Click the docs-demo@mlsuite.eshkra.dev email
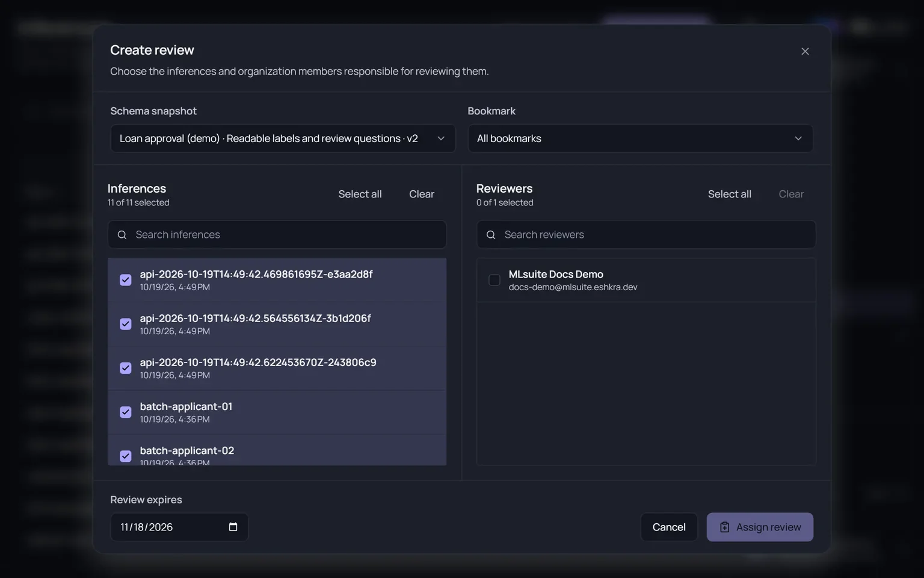The image size is (924, 578). tap(573, 287)
